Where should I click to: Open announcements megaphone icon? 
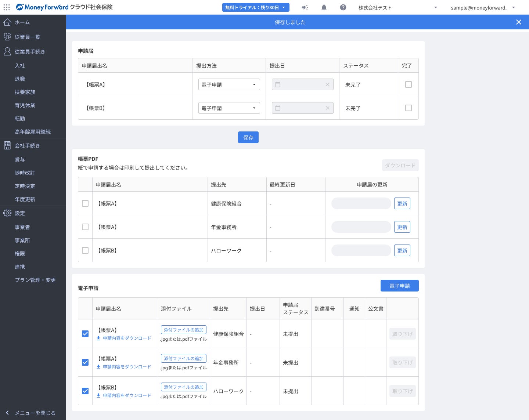(x=305, y=7)
